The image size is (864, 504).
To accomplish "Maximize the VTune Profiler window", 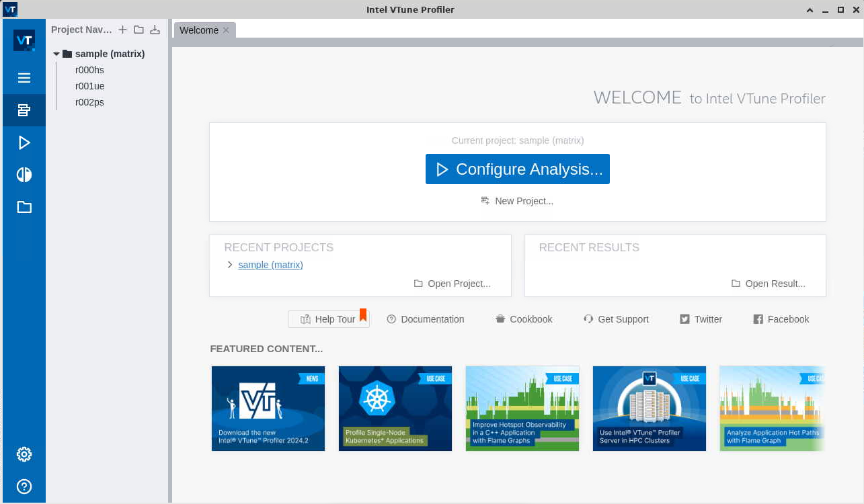I will click(x=840, y=9).
